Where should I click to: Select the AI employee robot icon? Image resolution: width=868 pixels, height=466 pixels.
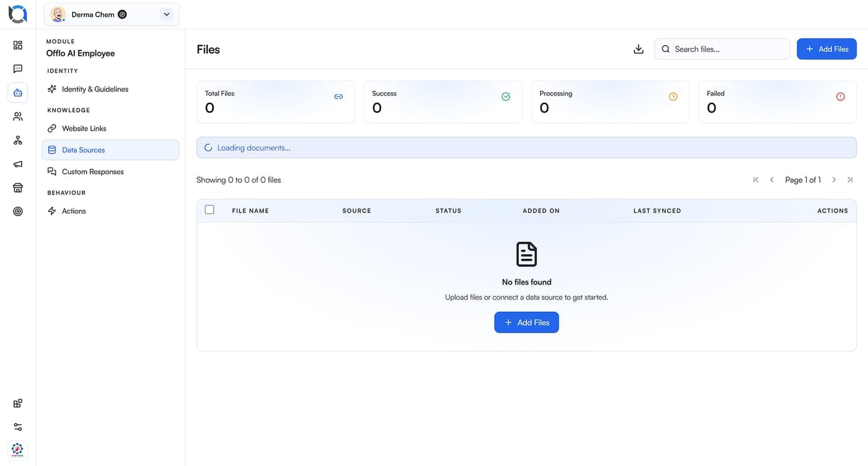[x=18, y=93]
